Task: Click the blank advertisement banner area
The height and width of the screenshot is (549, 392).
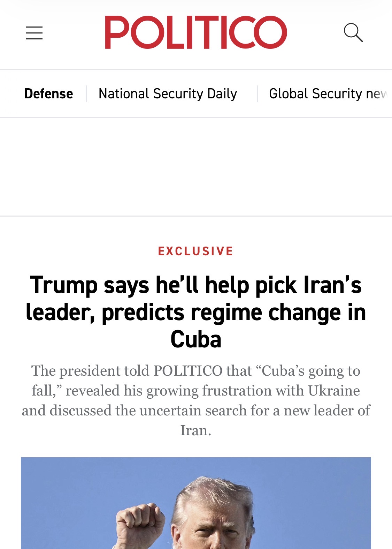Action: [196, 167]
